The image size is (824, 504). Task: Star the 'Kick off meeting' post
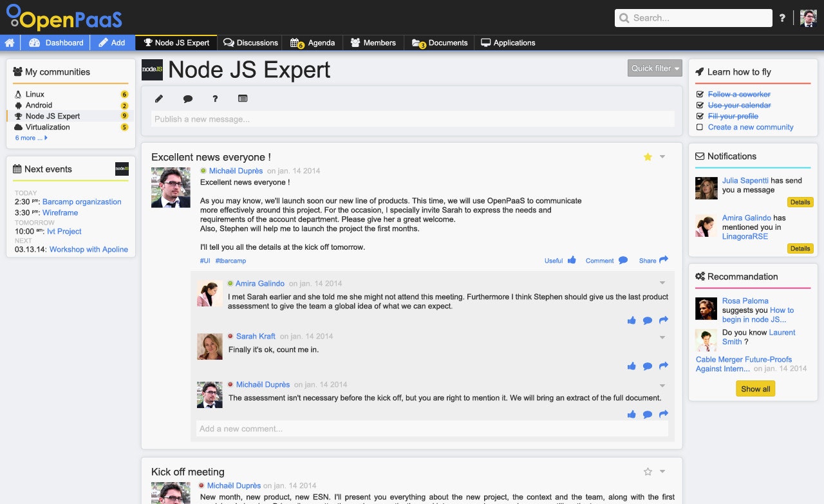[648, 472]
